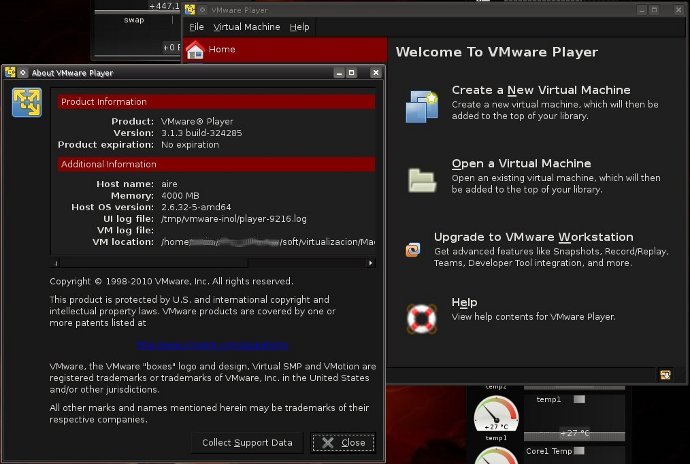The height and width of the screenshot is (464, 690).
Task: Maximize the About VMware Player dialog
Action: [352, 73]
